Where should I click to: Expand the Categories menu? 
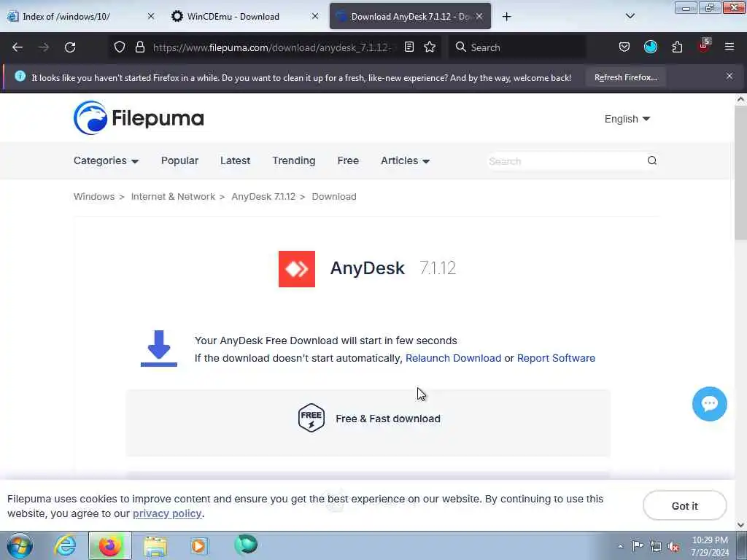tap(106, 160)
